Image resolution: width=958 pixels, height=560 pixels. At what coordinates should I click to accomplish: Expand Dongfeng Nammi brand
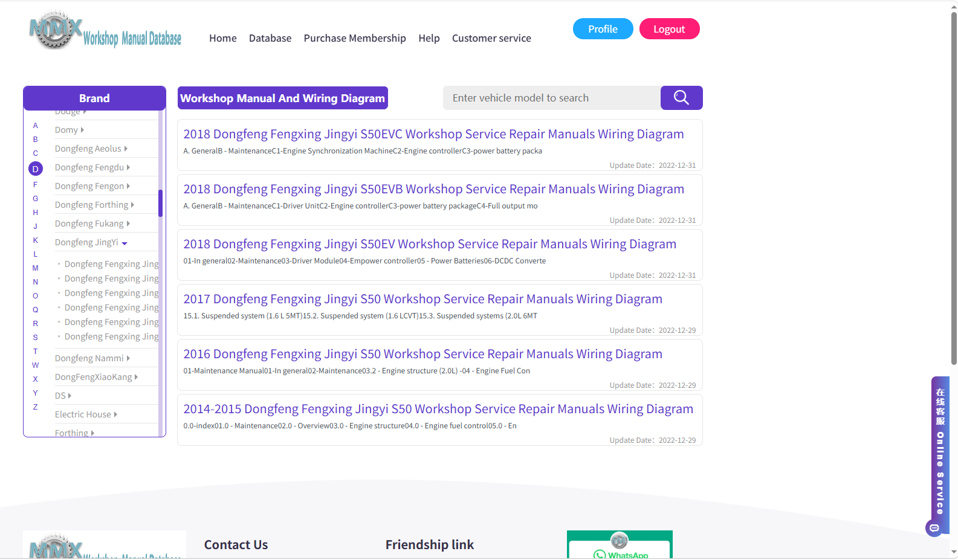point(92,358)
